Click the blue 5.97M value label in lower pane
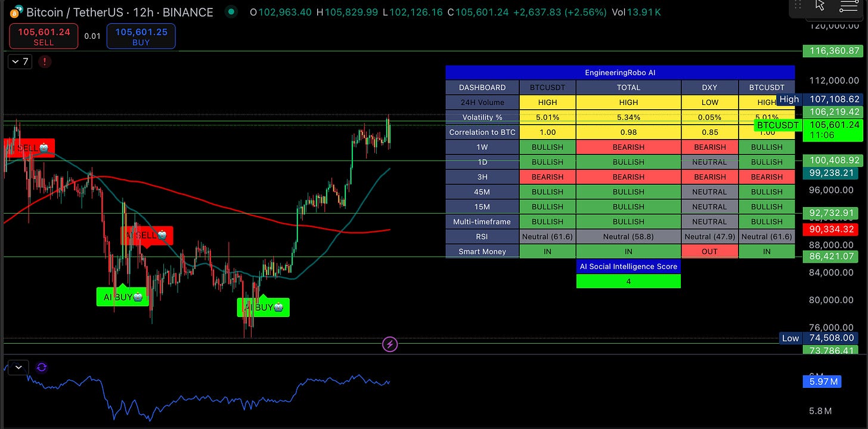 point(822,381)
